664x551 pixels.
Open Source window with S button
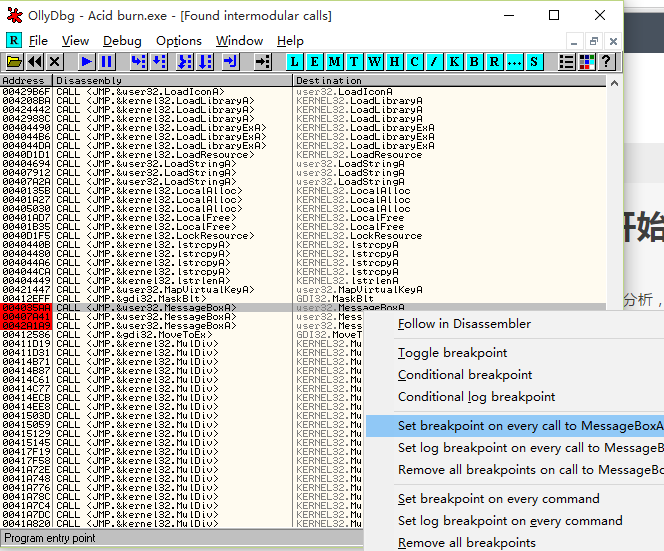pos(534,62)
